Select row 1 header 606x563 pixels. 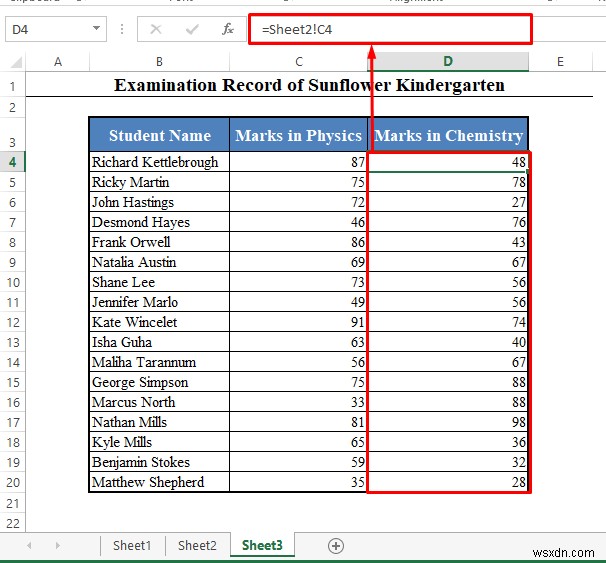tap(12, 86)
